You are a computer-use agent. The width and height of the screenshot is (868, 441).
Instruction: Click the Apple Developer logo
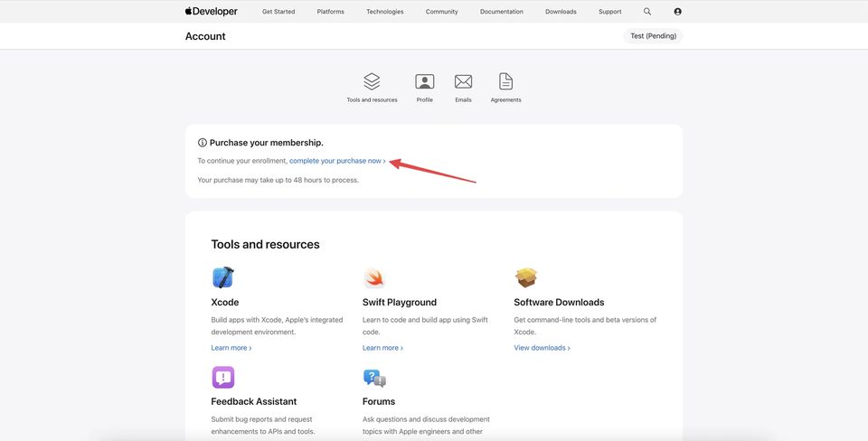pos(212,11)
